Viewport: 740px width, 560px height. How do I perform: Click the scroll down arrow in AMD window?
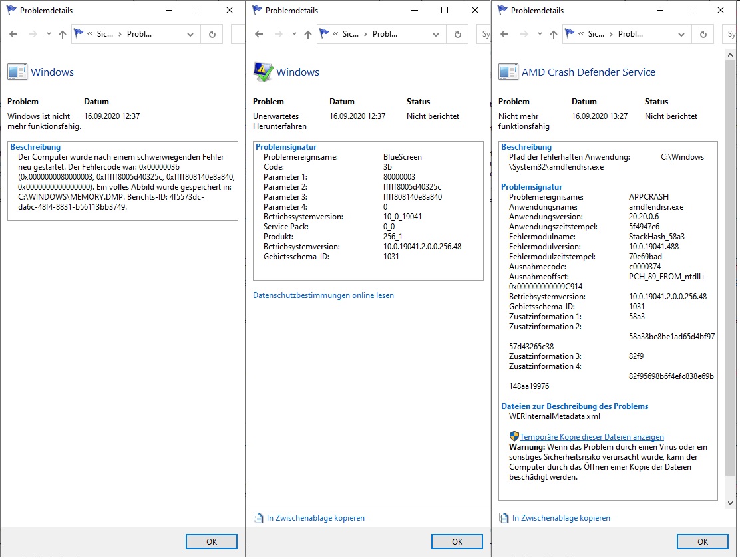click(x=731, y=503)
